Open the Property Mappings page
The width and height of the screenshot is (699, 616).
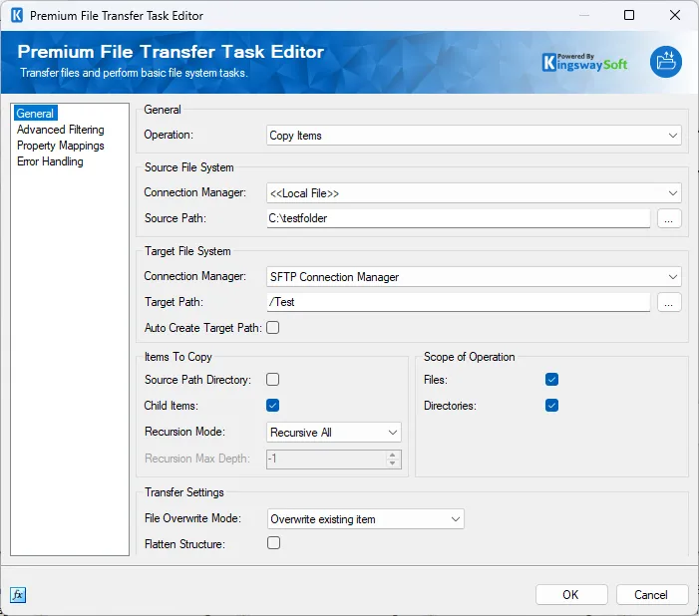[x=61, y=146]
